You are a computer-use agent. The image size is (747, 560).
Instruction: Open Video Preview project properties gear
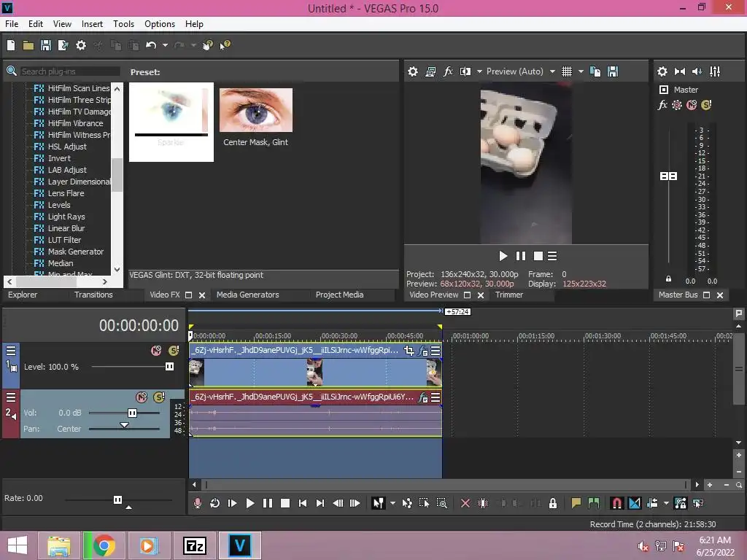coord(413,71)
